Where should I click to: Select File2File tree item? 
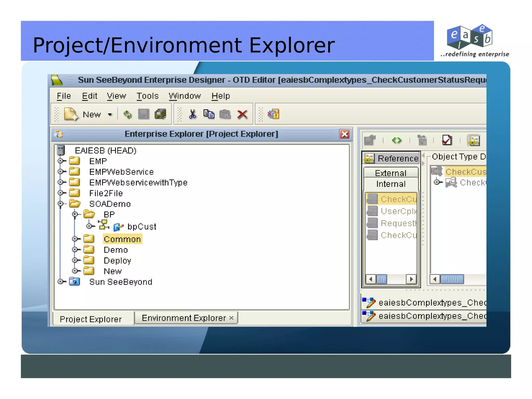click(x=106, y=193)
